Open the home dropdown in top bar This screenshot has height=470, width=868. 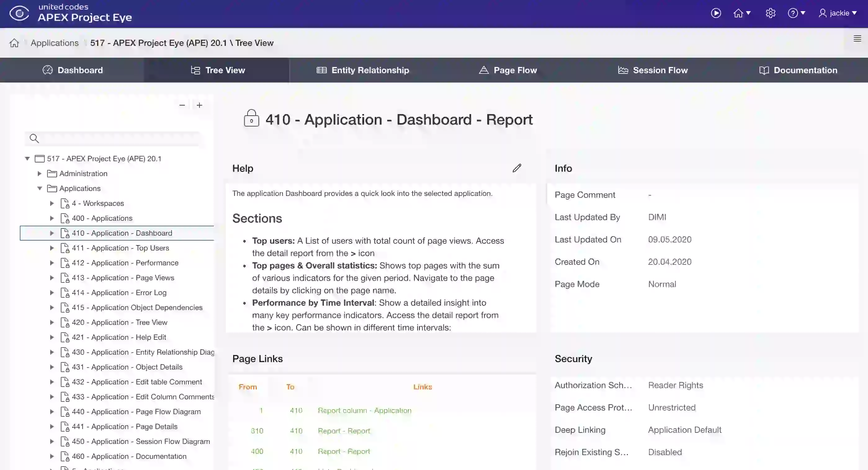742,13
